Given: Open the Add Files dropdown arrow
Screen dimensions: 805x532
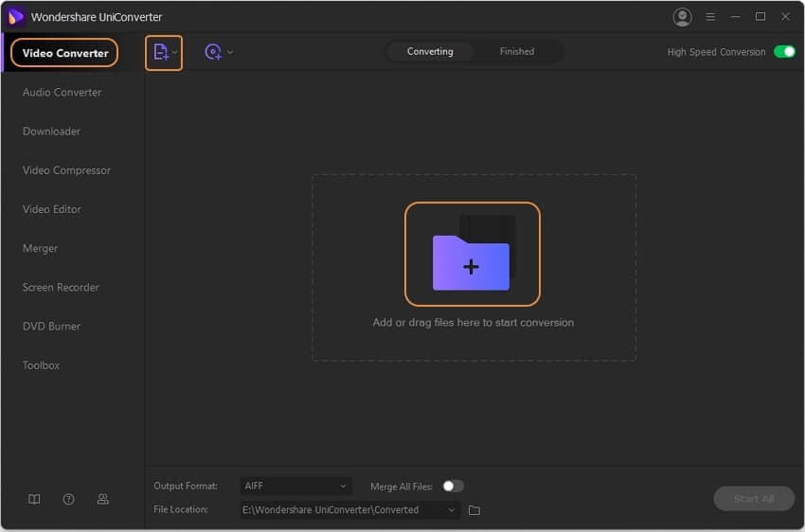Looking at the screenshot, I should 175,52.
